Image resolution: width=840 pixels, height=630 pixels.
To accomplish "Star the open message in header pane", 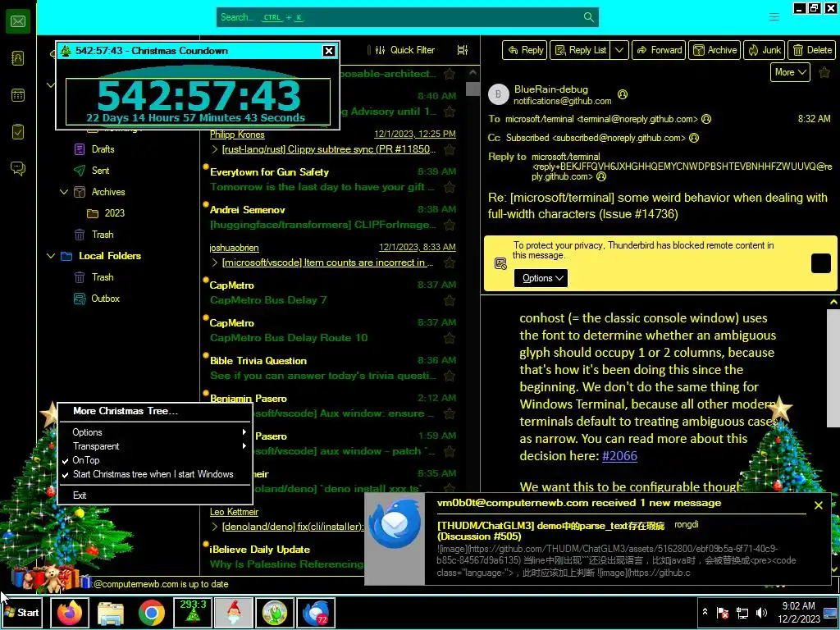I will [x=824, y=72].
